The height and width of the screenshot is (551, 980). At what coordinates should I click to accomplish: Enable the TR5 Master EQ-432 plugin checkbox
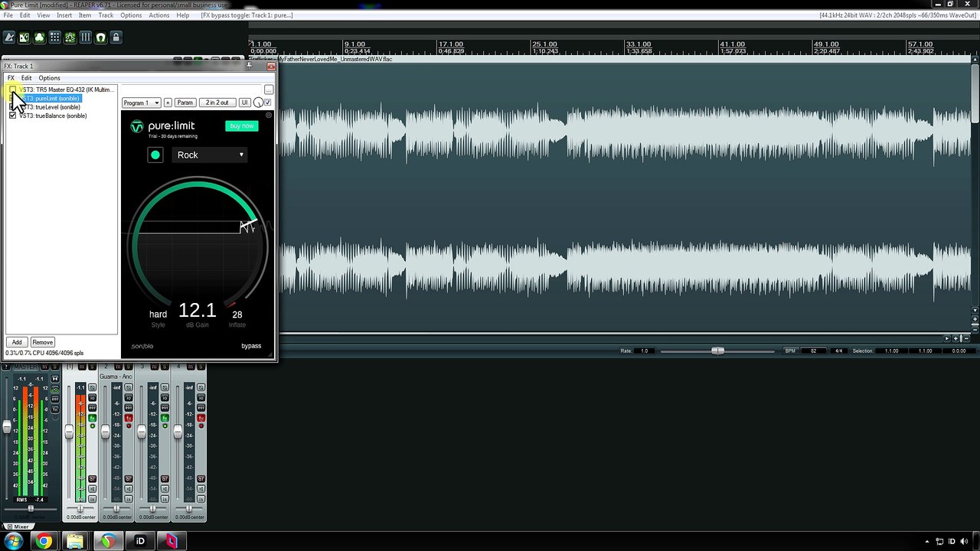pos(12,90)
